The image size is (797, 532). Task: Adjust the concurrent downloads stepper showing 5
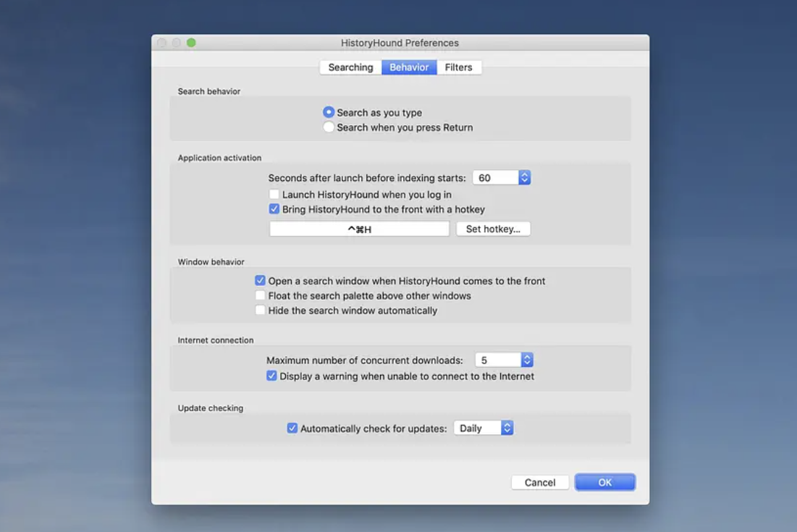(x=526, y=359)
